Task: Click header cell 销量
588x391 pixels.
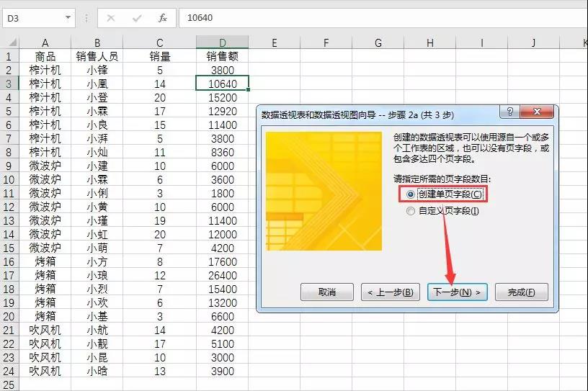Action: click(x=159, y=56)
